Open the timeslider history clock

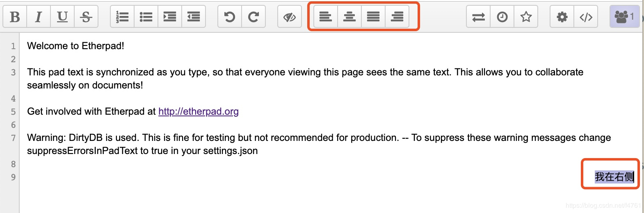(502, 17)
